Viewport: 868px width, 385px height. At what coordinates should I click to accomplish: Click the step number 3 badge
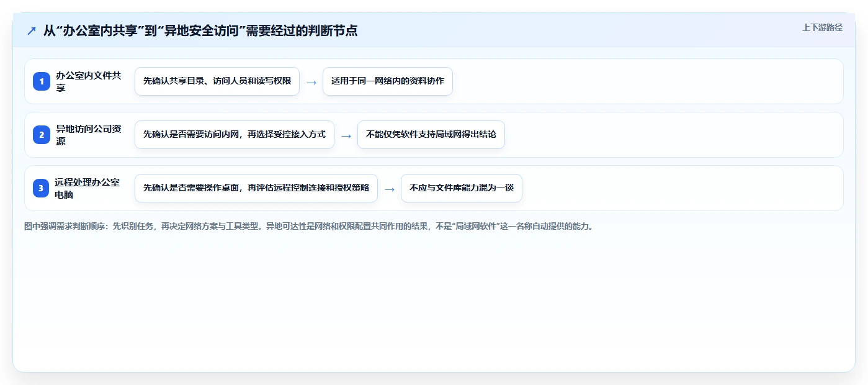point(42,188)
